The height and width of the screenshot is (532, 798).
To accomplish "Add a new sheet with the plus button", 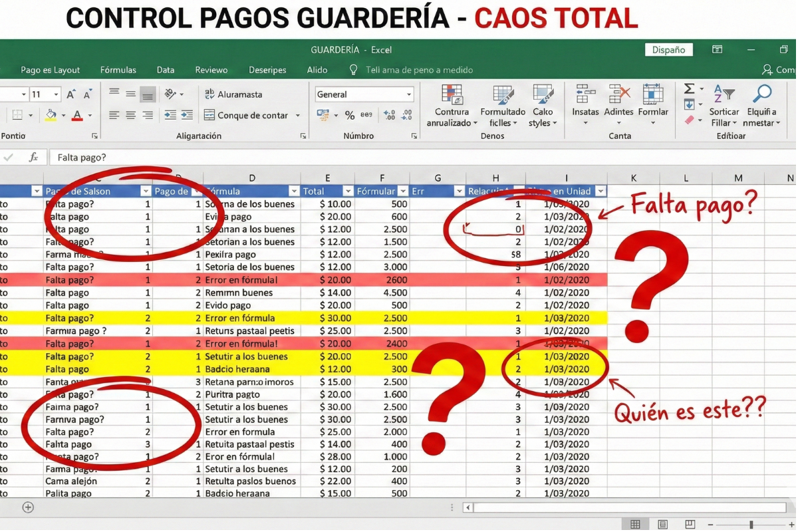I will click(x=28, y=507).
